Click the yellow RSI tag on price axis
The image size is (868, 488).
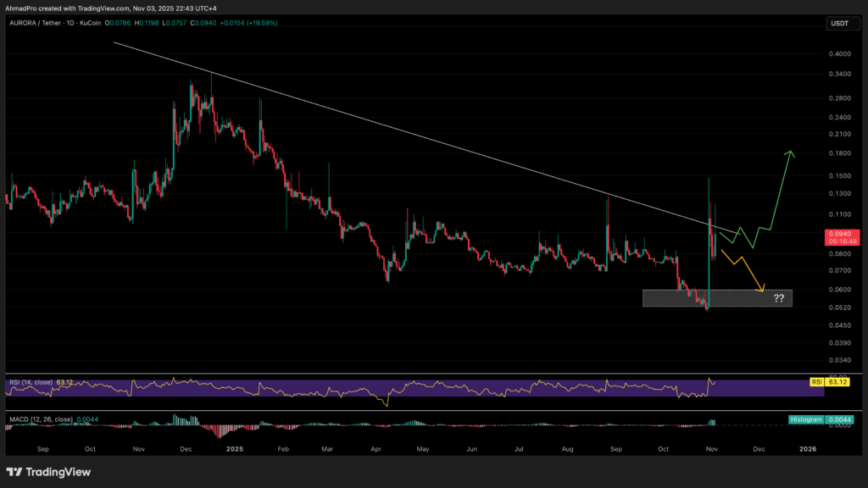click(x=817, y=382)
